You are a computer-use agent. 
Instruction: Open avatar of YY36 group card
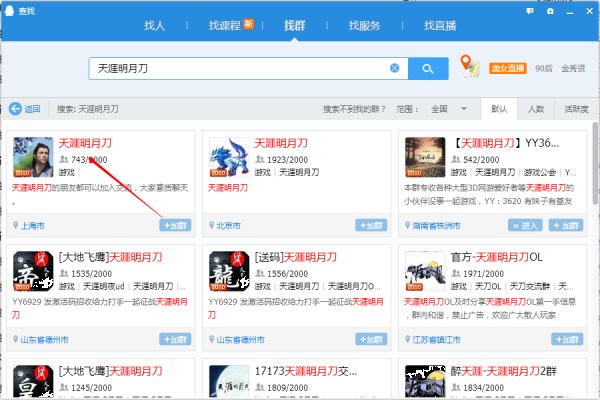425,157
